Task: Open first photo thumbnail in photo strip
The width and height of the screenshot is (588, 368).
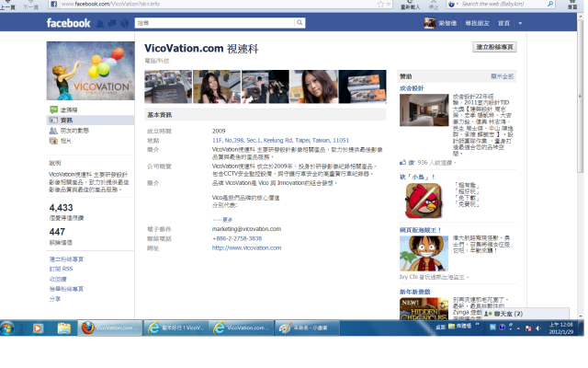Action: [x=168, y=86]
